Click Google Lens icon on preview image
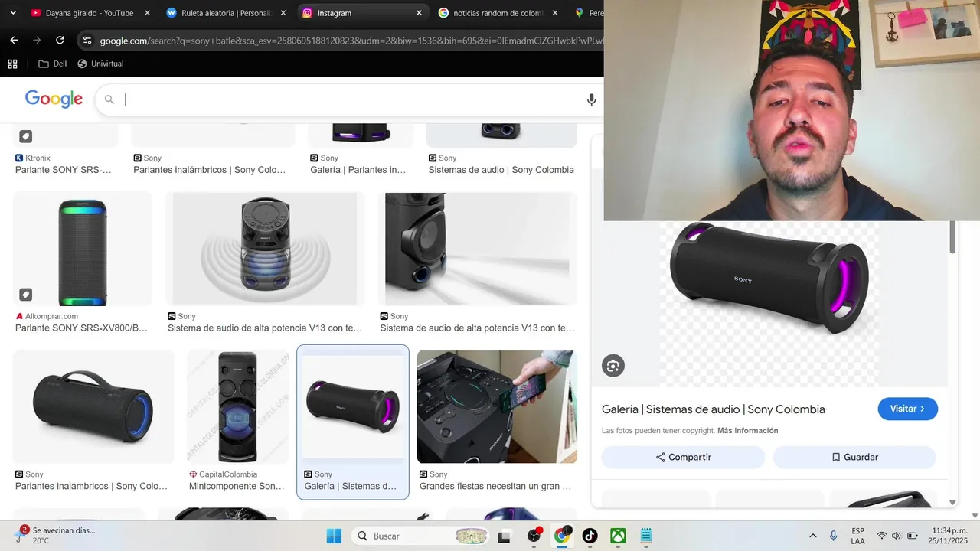The width and height of the screenshot is (980, 551). pos(612,366)
